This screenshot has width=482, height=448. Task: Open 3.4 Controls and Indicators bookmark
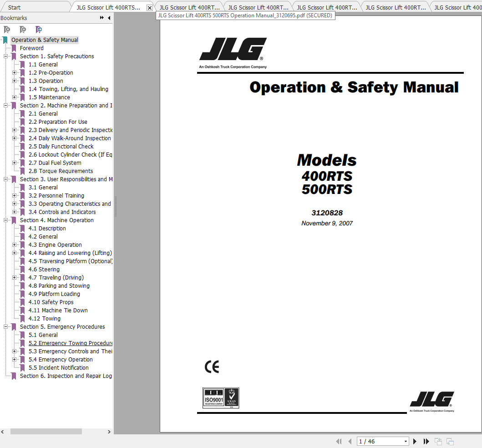[62, 212]
